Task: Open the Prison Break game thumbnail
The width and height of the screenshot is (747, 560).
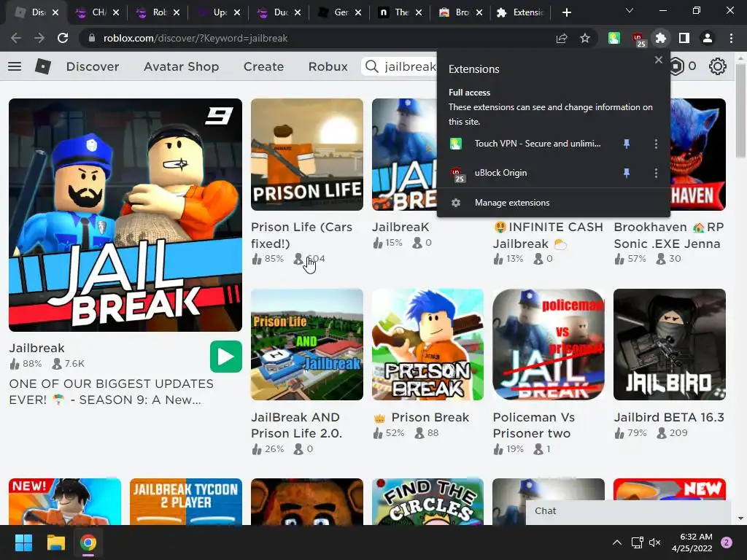Action: click(427, 344)
